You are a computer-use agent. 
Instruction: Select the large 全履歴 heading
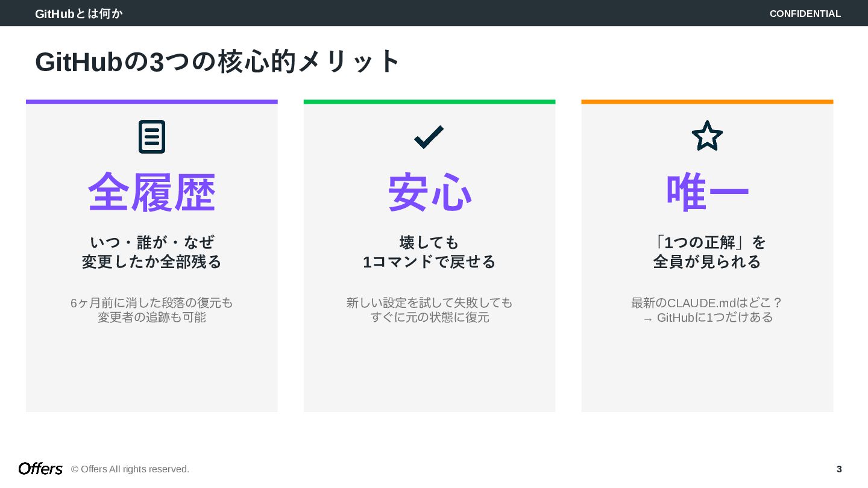[152, 193]
